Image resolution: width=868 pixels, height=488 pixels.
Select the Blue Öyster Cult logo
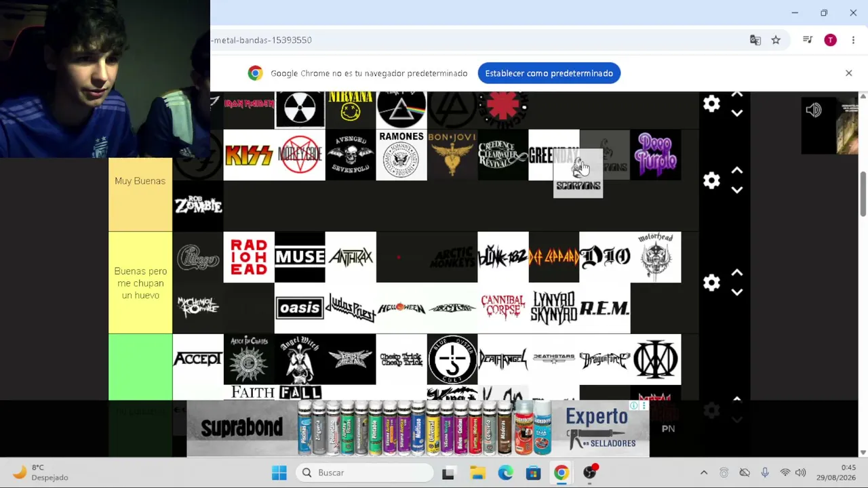point(452,359)
